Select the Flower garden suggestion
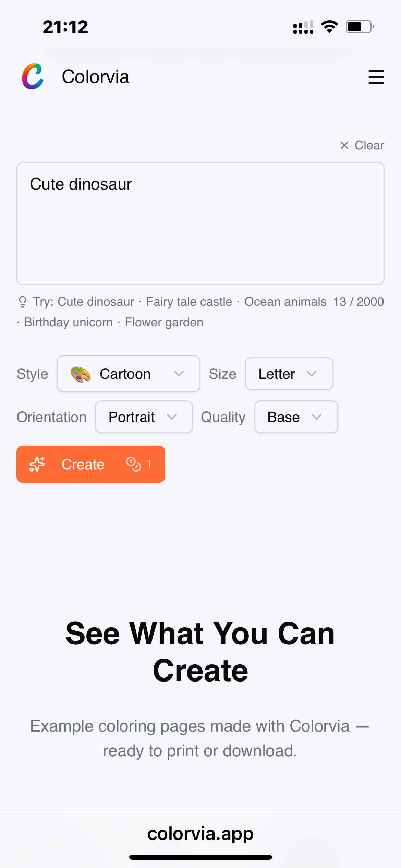 click(x=163, y=322)
